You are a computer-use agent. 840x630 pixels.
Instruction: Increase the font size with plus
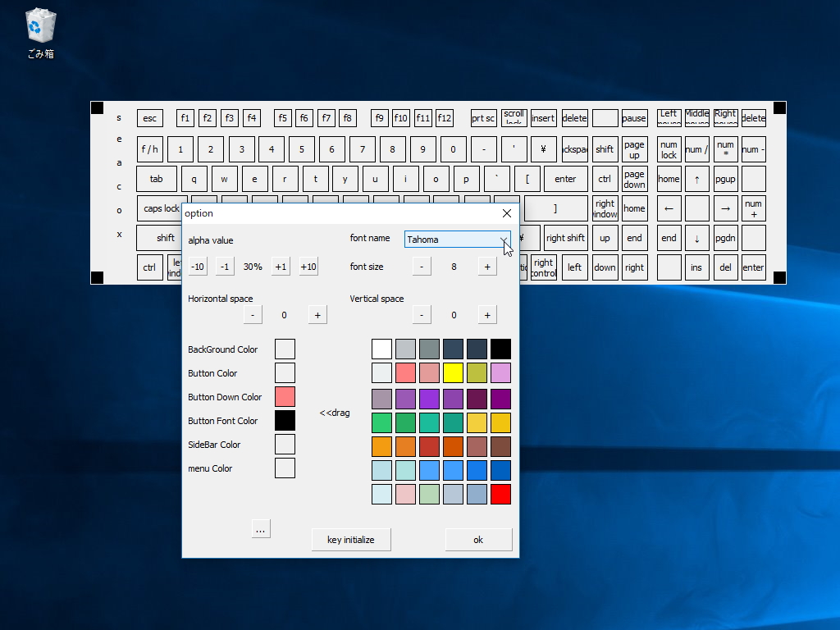pyautogui.click(x=487, y=267)
